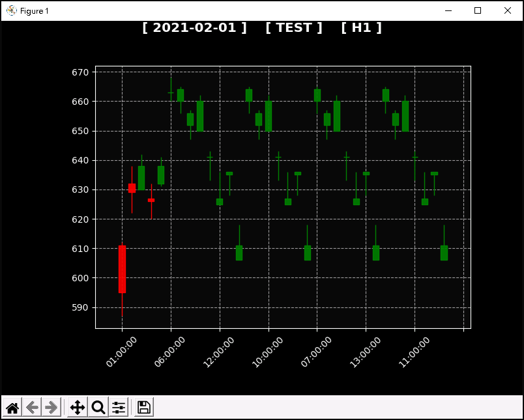The height and width of the screenshot is (420, 524).
Task: Click the [ 2021-02-01 ] title text
Action: pos(194,28)
